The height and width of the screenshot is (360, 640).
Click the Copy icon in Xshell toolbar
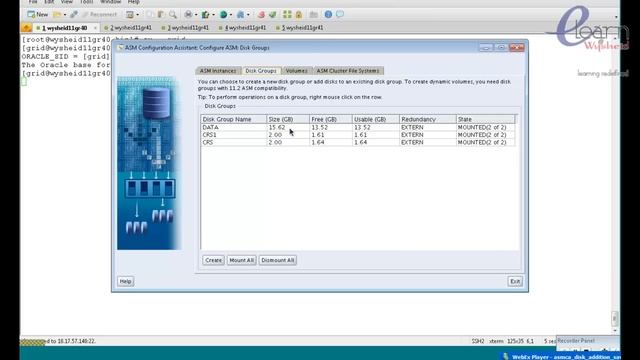tap(150, 15)
